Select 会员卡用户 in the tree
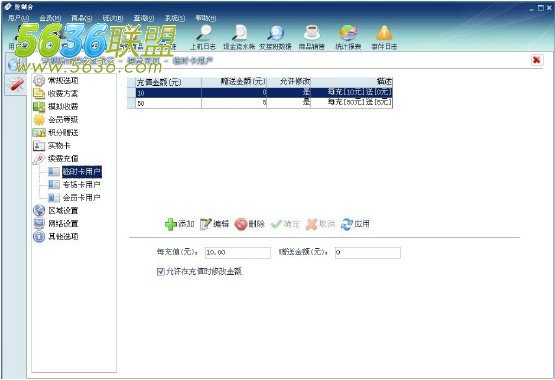The height and width of the screenshot is (380, 555). tap(81, 197)
